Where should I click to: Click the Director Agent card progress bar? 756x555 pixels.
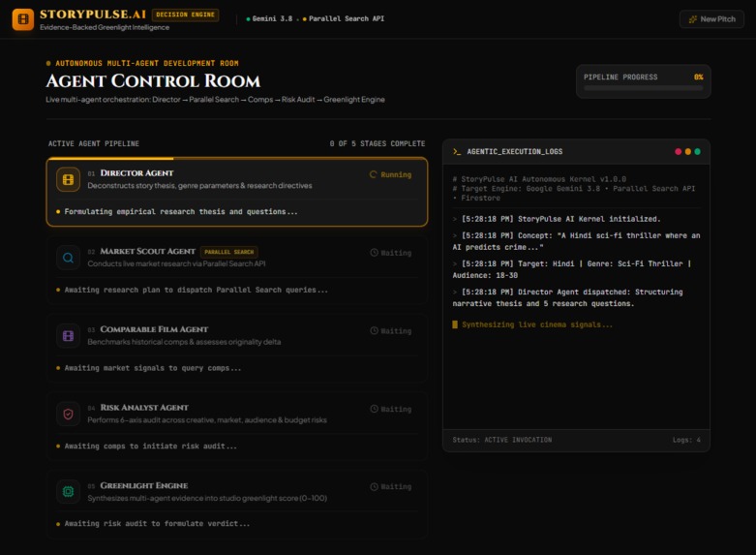coord(237,158)
